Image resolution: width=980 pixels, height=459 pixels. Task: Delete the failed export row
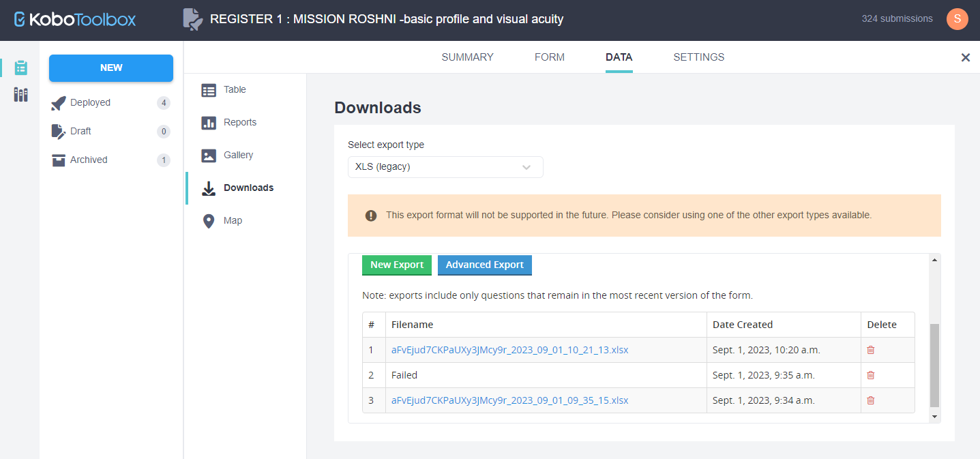coord(870,375)
